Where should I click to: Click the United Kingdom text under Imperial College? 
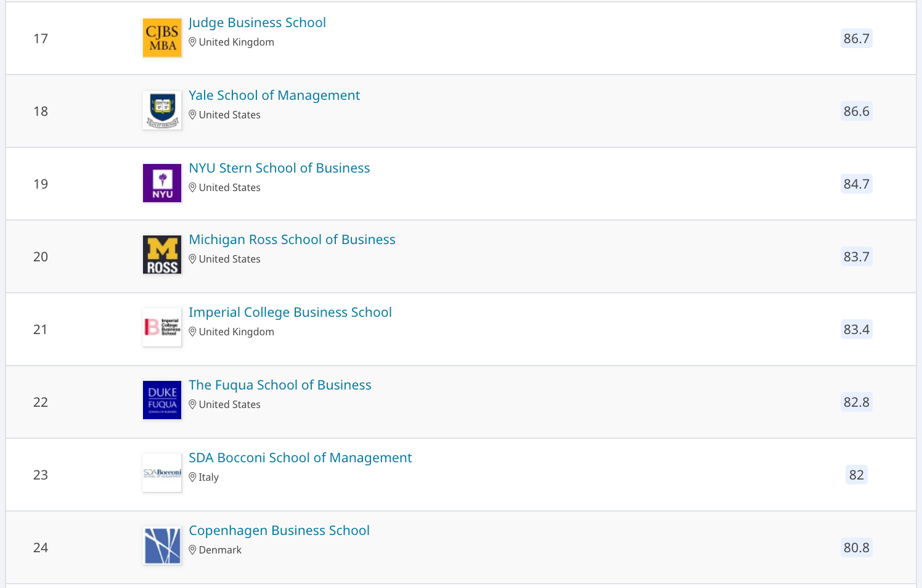[x=237, y=332]
